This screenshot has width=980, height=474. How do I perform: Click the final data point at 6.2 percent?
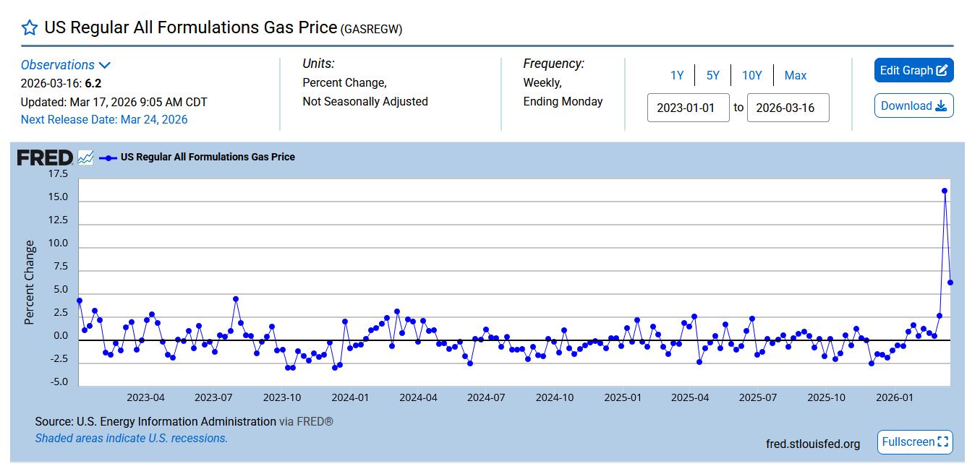pos(950,283)
